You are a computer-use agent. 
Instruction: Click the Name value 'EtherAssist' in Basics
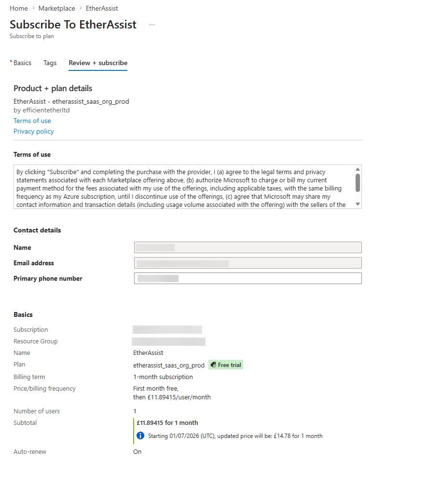point(148,353)
